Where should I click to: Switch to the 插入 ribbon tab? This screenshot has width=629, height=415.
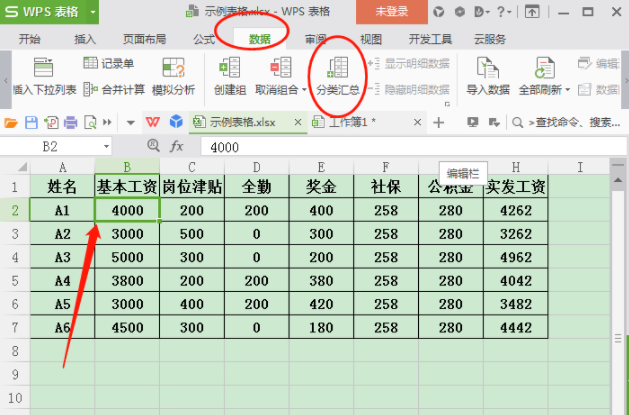click(x=85, y=40)
